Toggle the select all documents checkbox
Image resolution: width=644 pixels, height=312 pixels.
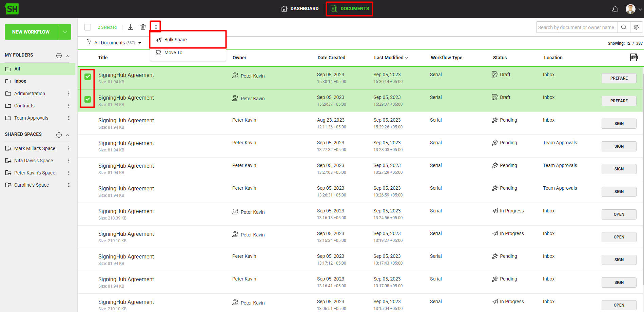(x=88, y=27)
